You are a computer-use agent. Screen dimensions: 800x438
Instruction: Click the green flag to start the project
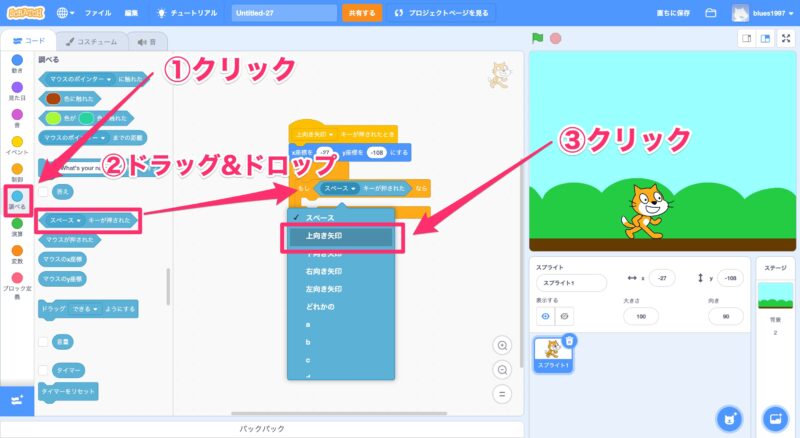pyautogui.click(x=538, y=38)
